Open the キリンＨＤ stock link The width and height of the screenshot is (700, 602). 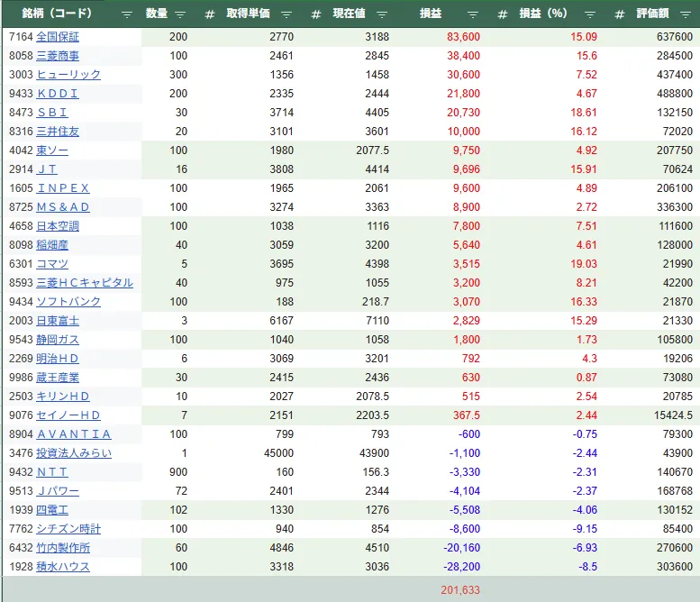(x=63, y=397)
